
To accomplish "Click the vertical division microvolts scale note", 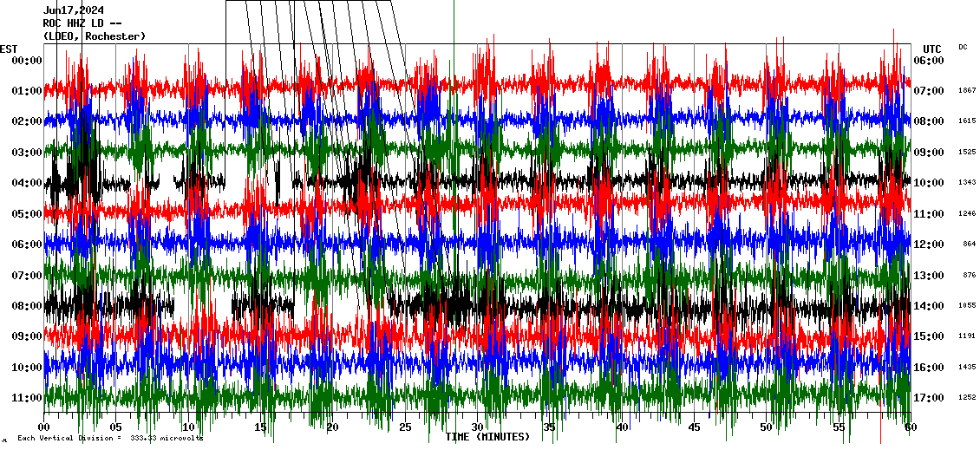I will 108,439.
